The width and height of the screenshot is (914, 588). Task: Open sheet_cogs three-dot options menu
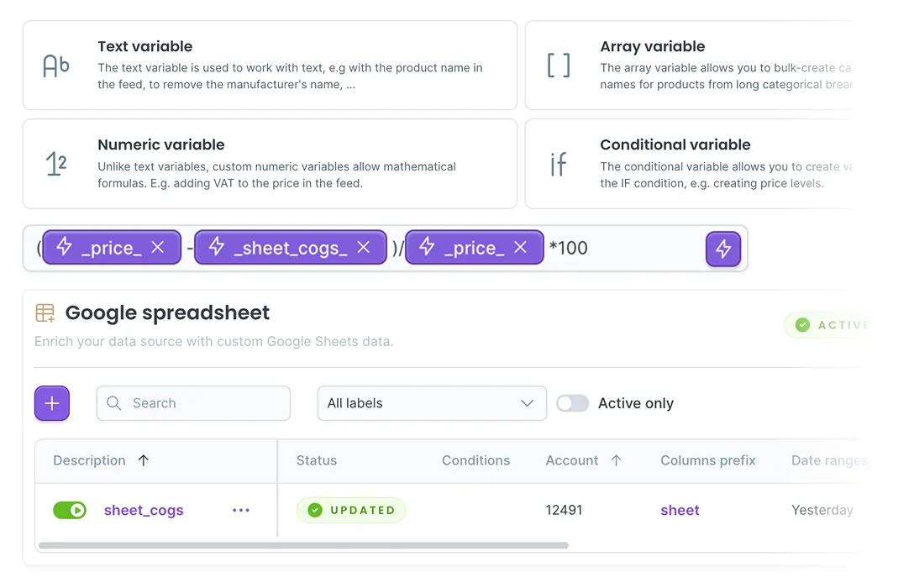(x=241, y=511)
